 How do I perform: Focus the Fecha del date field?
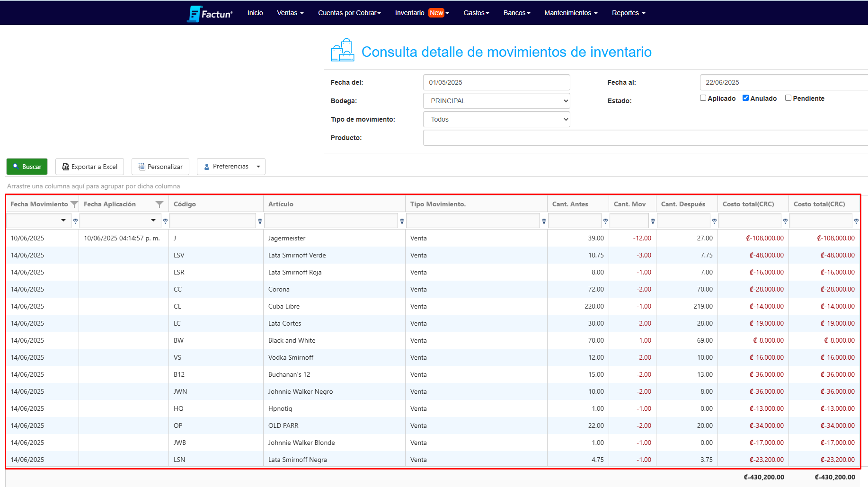pyautogui.click(x=496, y=82)
